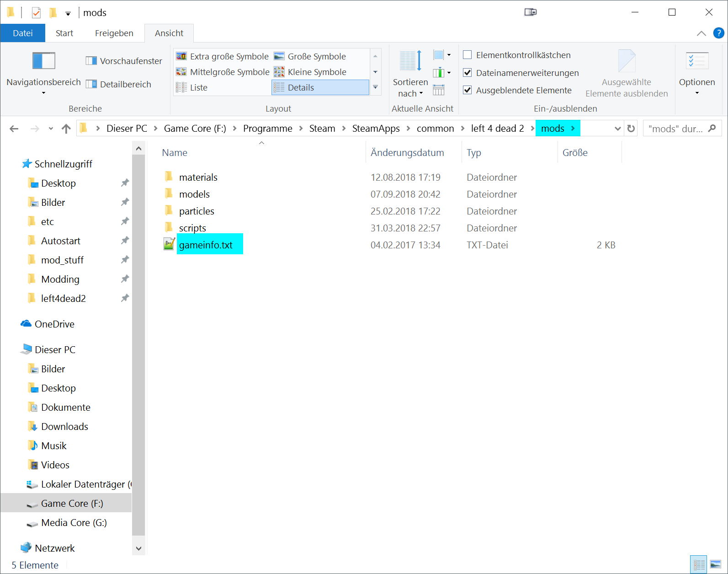Select the Details layout option
The height and width of the screenshot is (574, 728).
pos(320,87)
